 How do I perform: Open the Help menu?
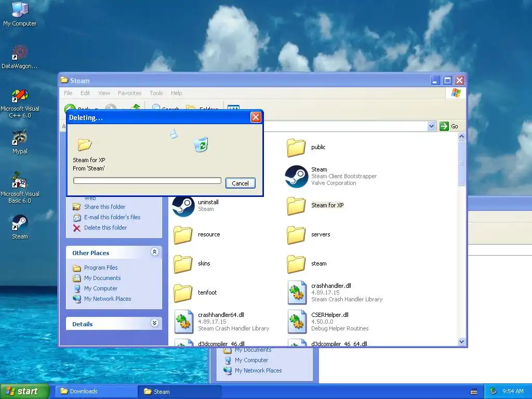(177, 93)
